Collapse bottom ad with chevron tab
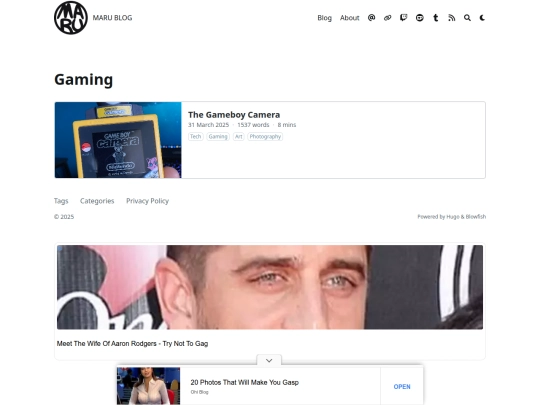540x405 pixels. point(269,360)
